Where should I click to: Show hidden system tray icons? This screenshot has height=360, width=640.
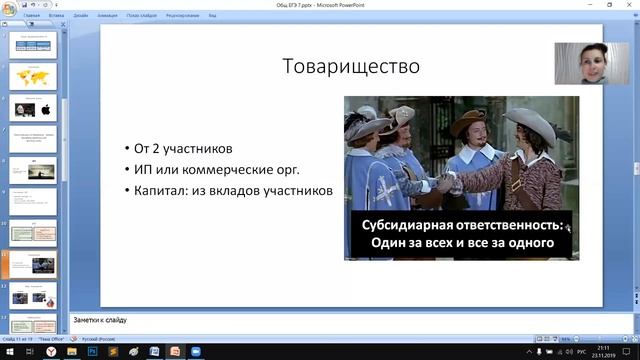(x=529, y=351)
